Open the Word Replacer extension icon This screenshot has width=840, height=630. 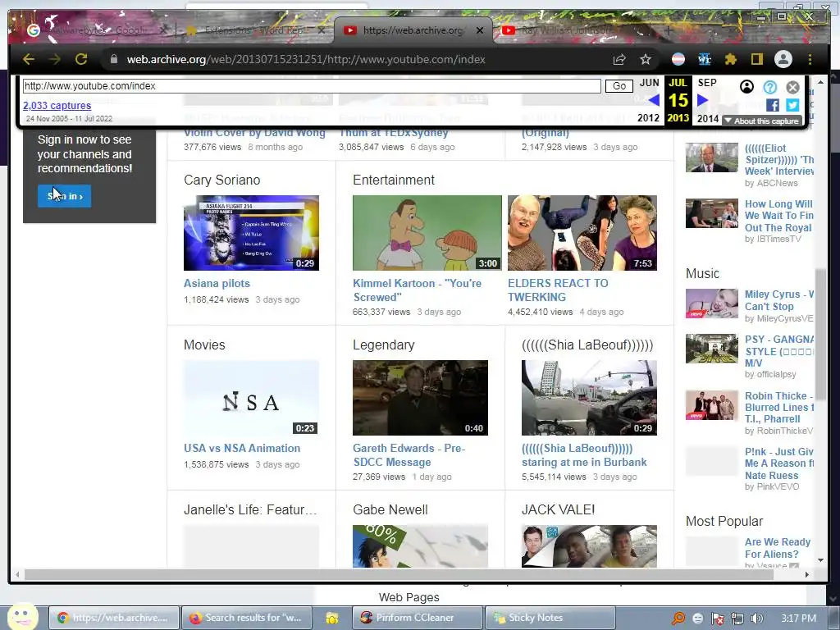(705, 59)
